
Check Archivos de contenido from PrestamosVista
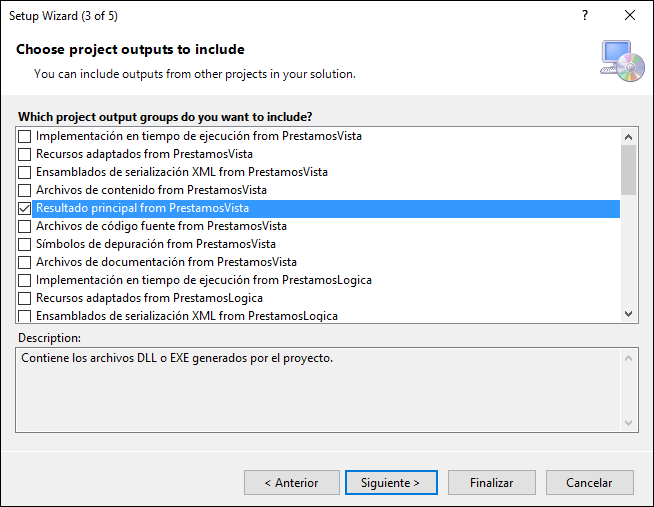click(x=25, y=191)
